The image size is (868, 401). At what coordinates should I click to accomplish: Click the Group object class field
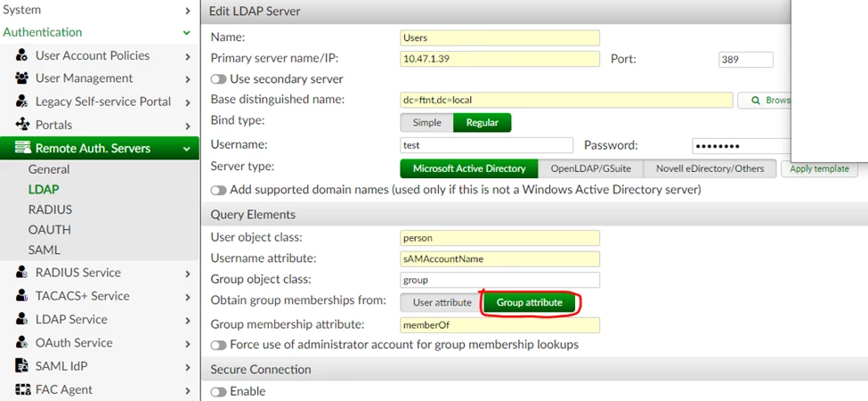[x=499, y=280]
